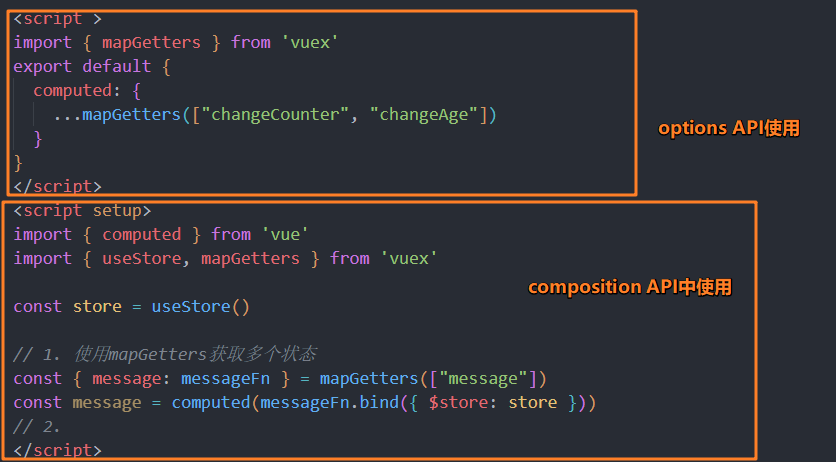Click the "composition API中使用" annotation label
Viewport: 836px width, 462px height.
[630, 288]
